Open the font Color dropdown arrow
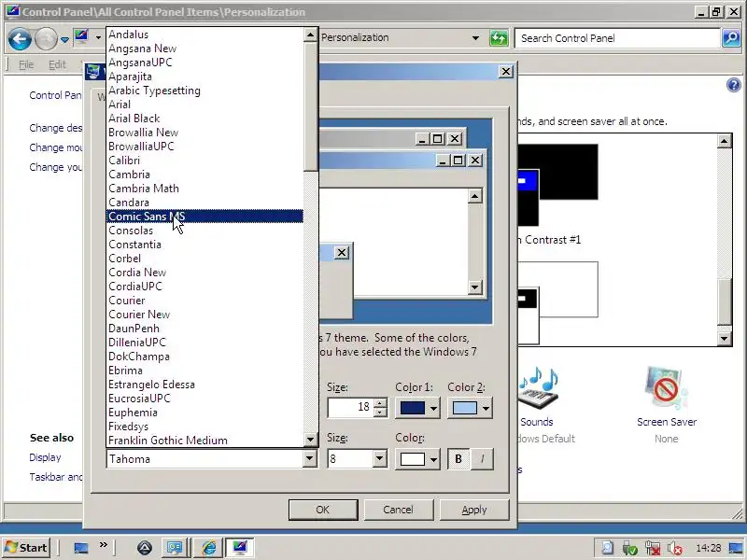Screen dimensions: 747x560 (433, 459)
